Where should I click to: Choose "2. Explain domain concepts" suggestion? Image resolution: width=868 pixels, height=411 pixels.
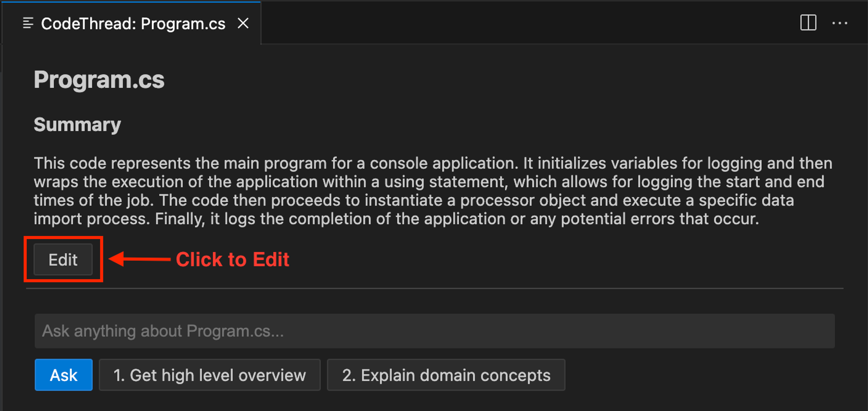pos(446,375)
